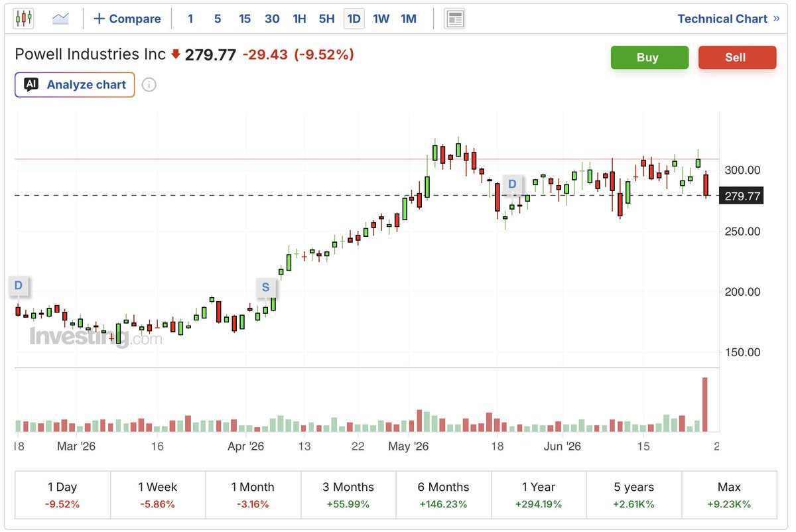This screenshot has height=532, width=796.
Task: Select the 1W interval
Action: coord(381,19)
